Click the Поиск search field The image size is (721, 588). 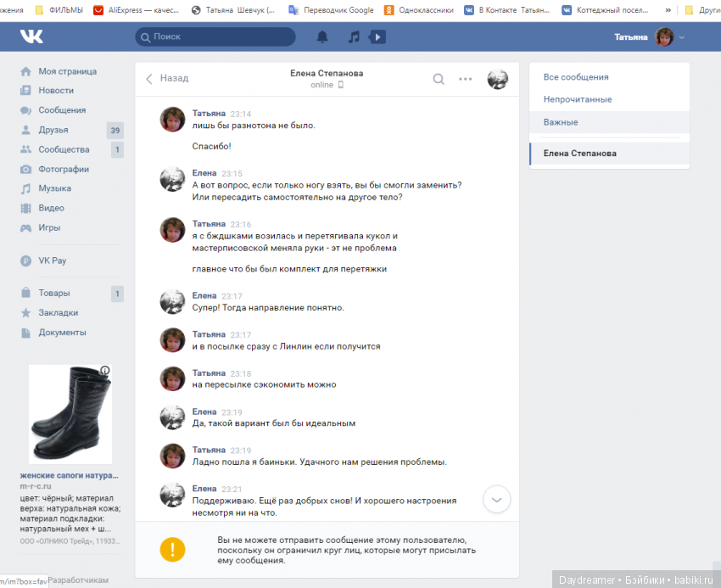[215, 37]
